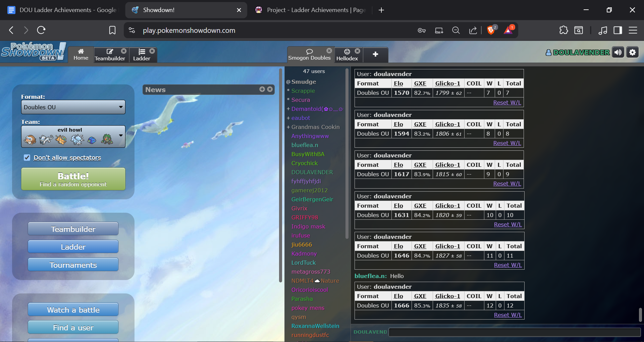Expand the News panel with plus icon
Screen dimensions: 644x342
[x=262, y=89]
